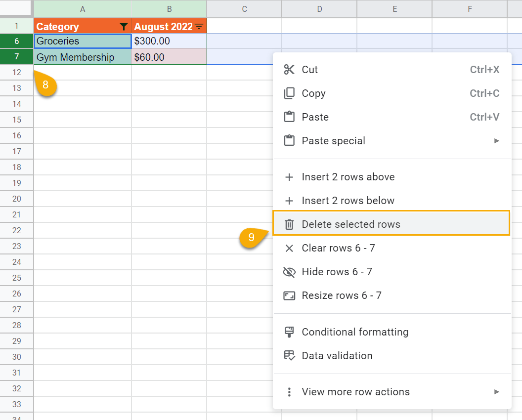
Task: Click the Paste clipboard icon
Action: [x=289, y=117]
